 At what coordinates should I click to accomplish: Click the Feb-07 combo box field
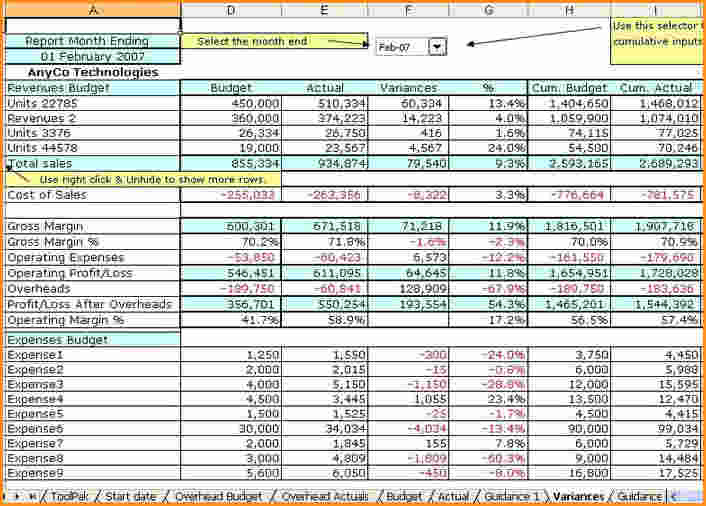tap(402, 47)
